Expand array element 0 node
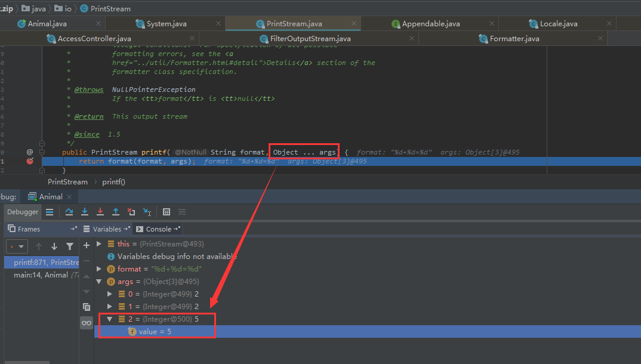This screenshot has width=641, height=364. pos(110,294)
